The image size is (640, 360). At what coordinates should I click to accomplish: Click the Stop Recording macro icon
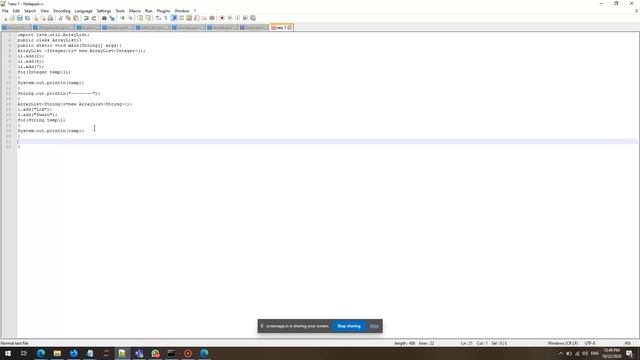[x=230, y=18]
